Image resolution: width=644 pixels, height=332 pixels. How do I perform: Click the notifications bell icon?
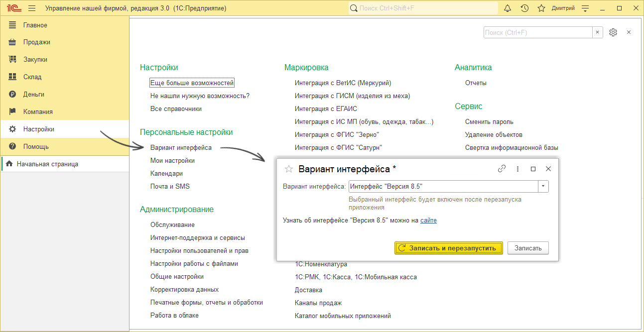pos(508,8)
